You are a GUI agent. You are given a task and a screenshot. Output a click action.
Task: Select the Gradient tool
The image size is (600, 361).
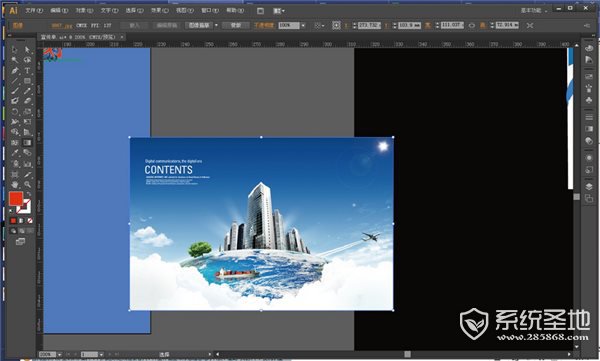[27, 142]
